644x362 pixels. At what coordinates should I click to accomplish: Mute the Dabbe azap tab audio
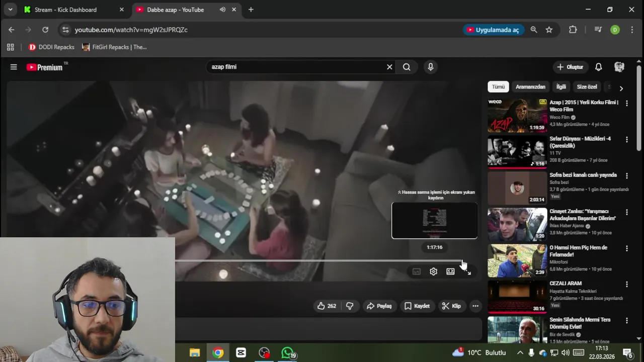(222, 10)
